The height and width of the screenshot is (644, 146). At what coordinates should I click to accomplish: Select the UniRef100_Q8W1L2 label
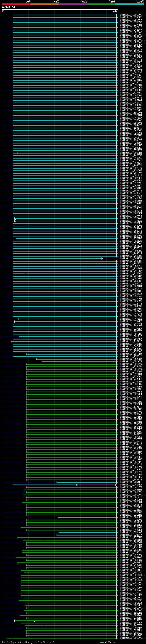[x=131, y=482]
